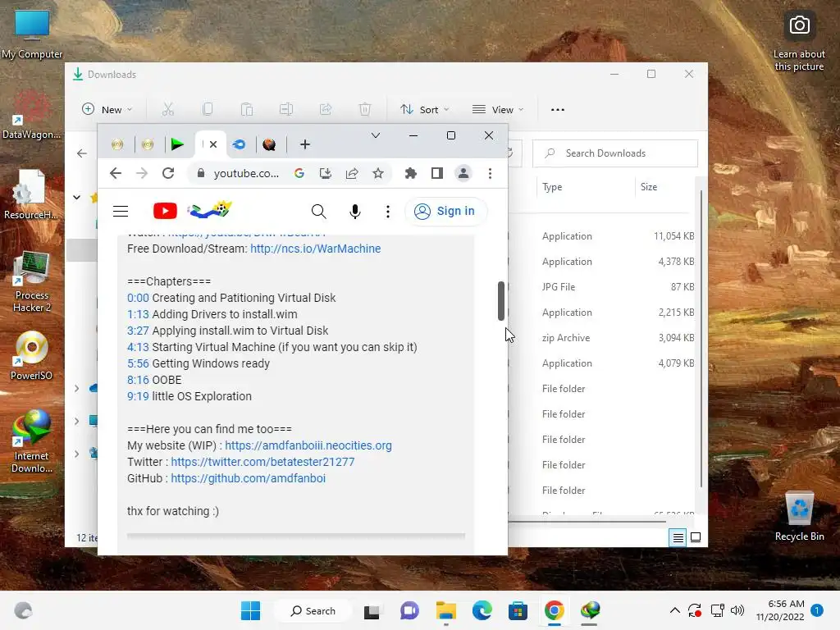Open Windows Start button
Viewport: 840px width, 630px height.
(251, 610)
